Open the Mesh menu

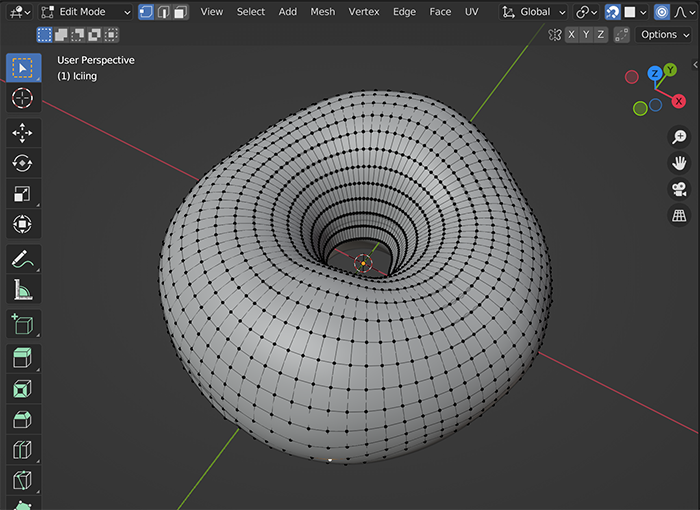[322, 12]
